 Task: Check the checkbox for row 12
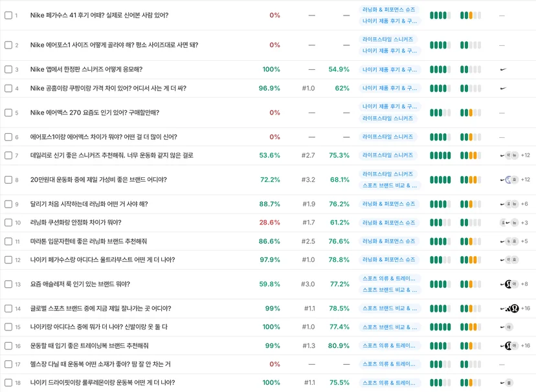[x=8, y=260]
